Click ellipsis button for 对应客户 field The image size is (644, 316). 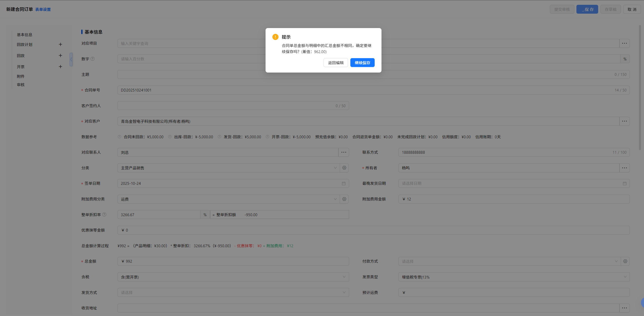click(x=624, y=121)
